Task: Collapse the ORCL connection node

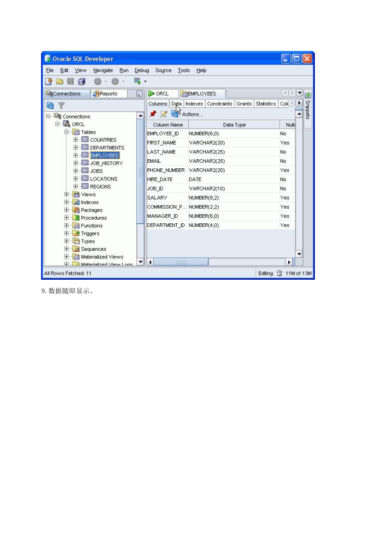Action: click(58, 124)
